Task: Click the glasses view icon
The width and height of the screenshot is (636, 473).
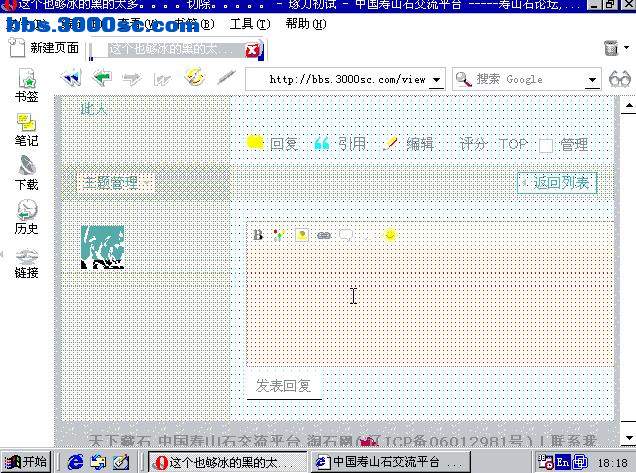Action: [620, 79]
